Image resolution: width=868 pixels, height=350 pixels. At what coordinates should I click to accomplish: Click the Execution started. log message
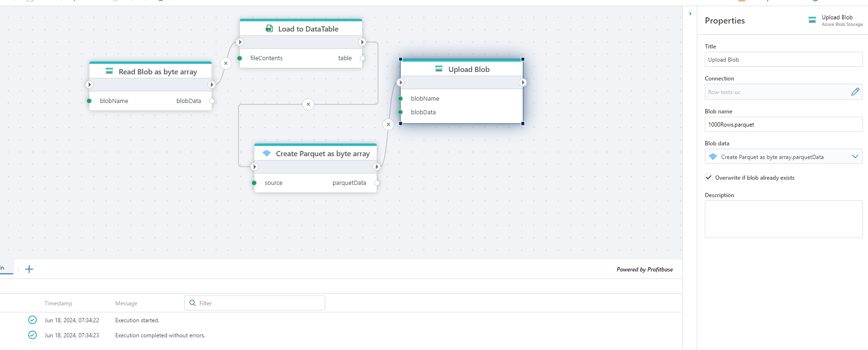click(137, 320)
